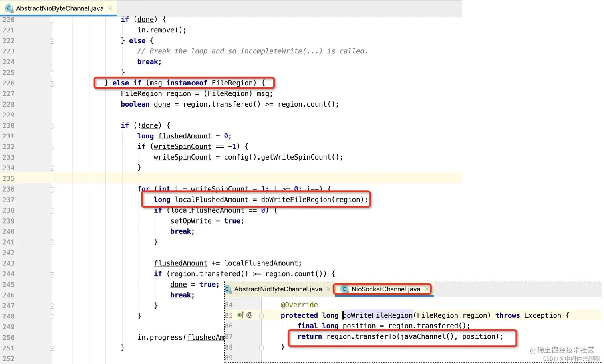Click line number 237 in gutter
The image size is (604, 364).
point(8,200)
